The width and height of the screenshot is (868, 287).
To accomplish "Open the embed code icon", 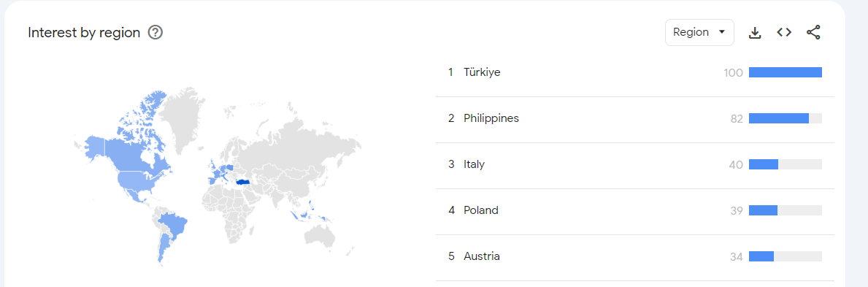I will pyautogui.click(x=784, y=33).
